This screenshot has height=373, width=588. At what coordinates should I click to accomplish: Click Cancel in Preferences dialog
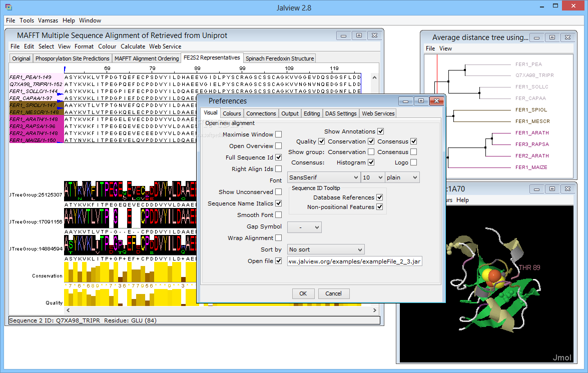pyautogui.click(x=333, y=293)
